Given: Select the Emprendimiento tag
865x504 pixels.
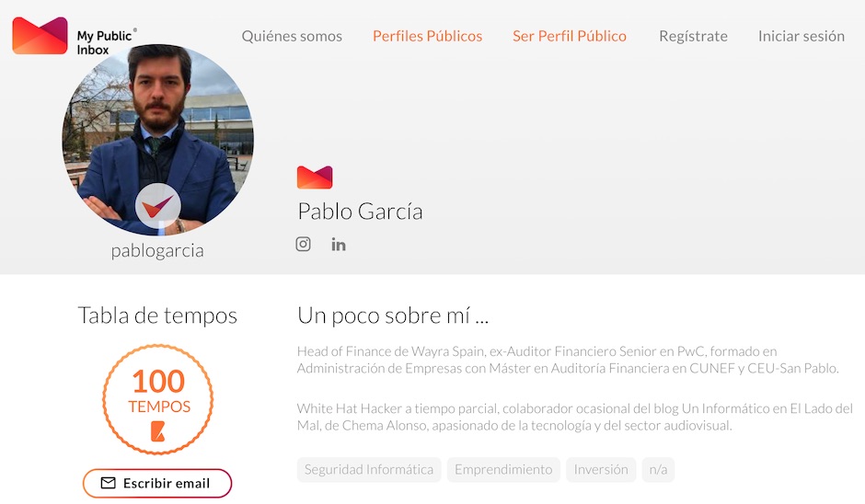Looking at the screenshot, I should coord(503,470).
